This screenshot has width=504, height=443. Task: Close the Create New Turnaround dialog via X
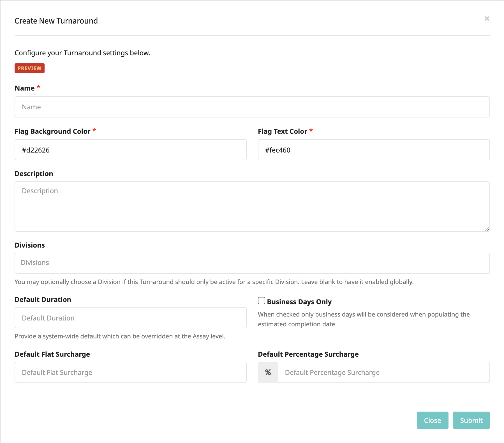coord(487,19)
